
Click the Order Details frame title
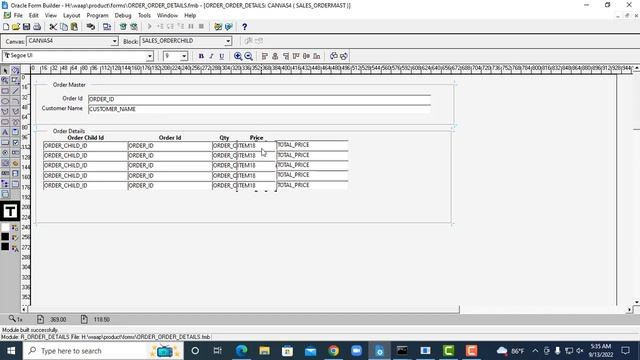click(x=69, y=131)
